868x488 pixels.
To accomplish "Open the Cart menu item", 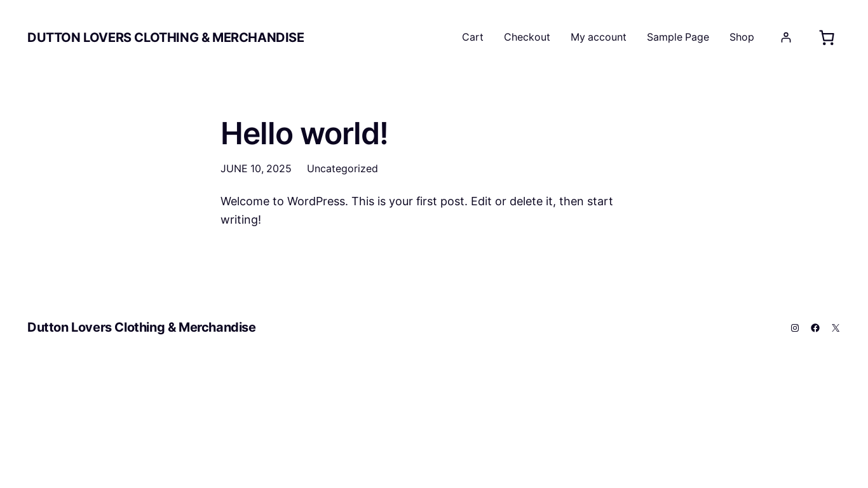I will pyautogui.click(x=473, y=37).
